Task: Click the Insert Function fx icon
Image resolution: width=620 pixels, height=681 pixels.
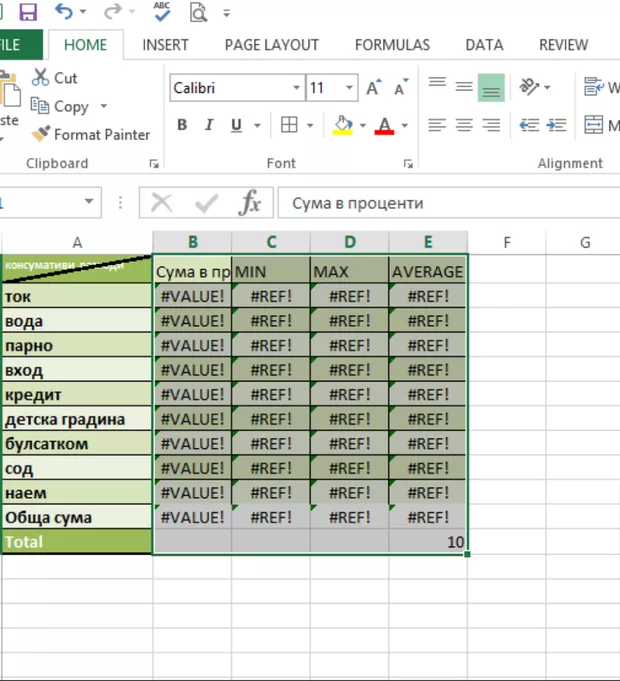Action: [250, 203]
